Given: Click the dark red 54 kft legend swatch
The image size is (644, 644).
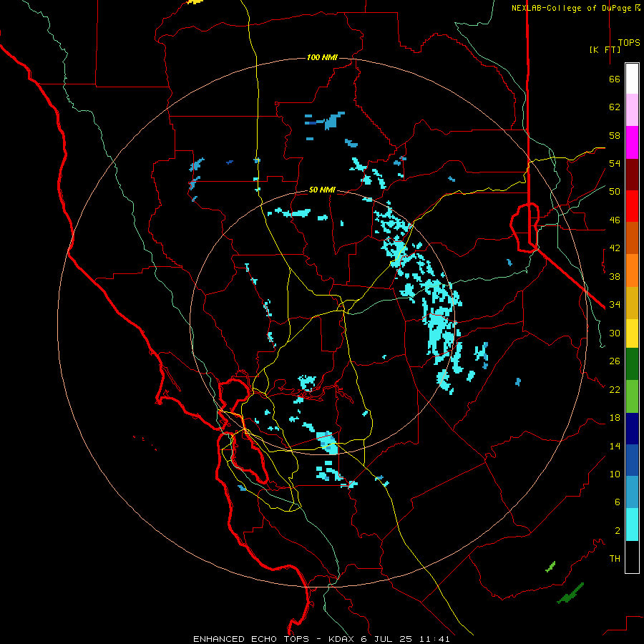Looking at the screenshot, I should click(632, 175).
